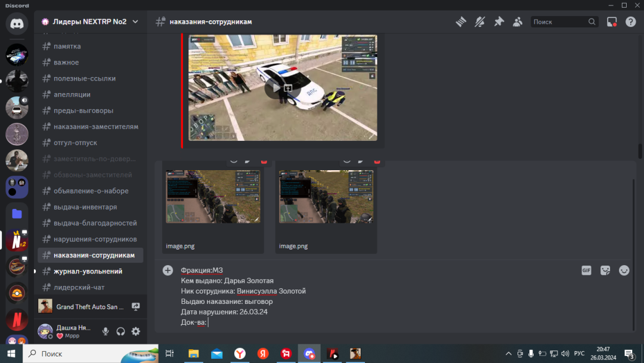Screen dimensions: 644x363
Task: Open the white car server icon
Action: point(17,107)
